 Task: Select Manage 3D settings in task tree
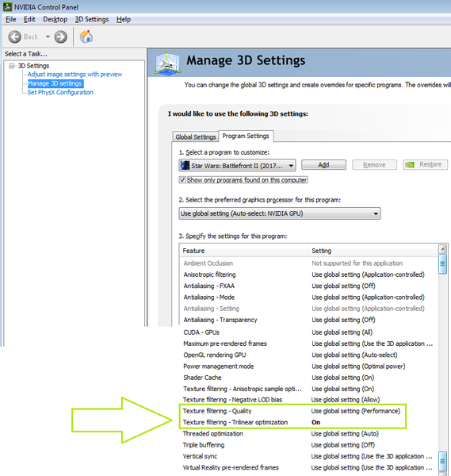[x=55, y=83]
